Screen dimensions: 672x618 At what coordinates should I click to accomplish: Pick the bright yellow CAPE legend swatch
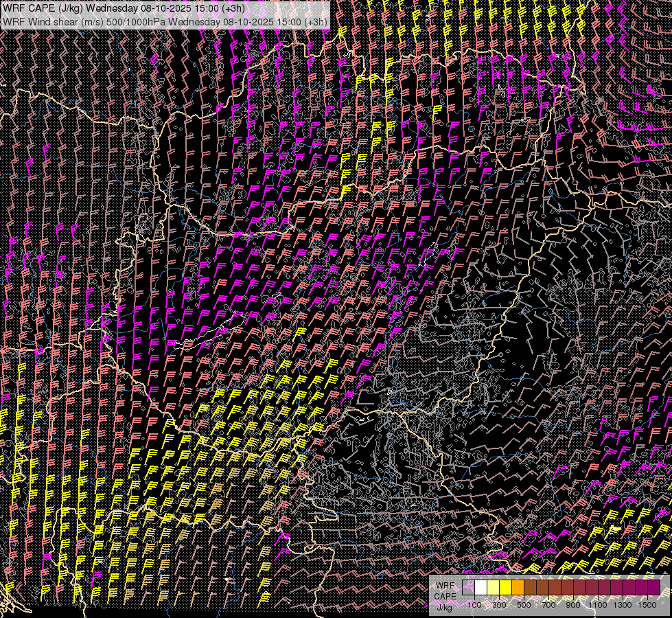(x=505, y=588)
